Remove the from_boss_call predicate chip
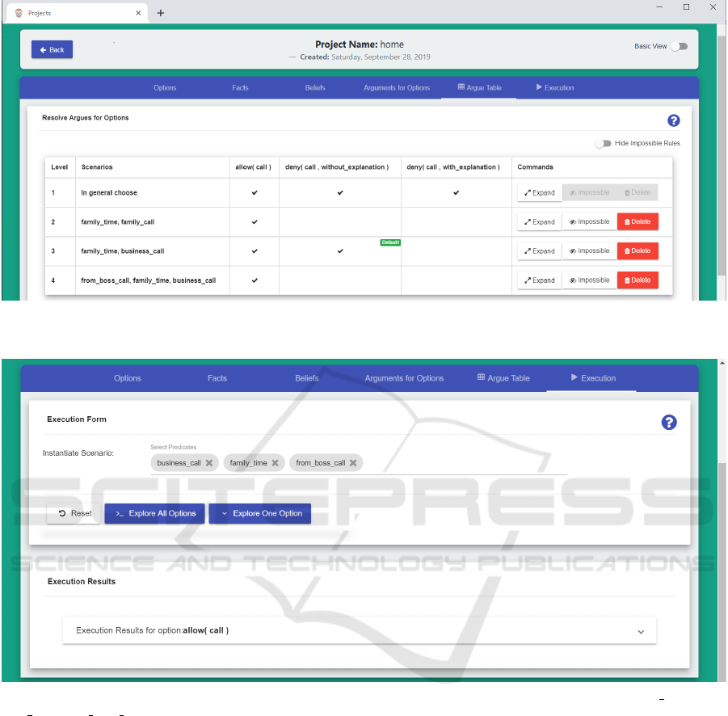Screen dimensions: 728x716 click(353, 463)
